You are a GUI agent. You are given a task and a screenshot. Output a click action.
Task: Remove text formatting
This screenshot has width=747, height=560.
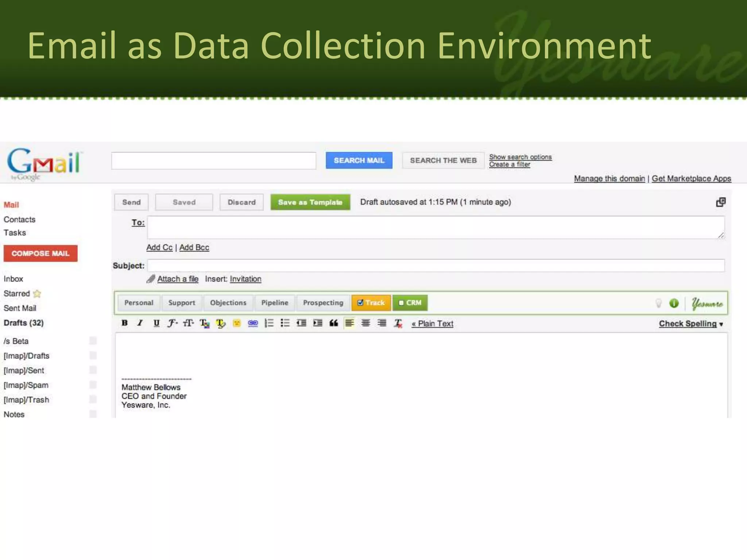pyautogui.click(x=398, y=323)
